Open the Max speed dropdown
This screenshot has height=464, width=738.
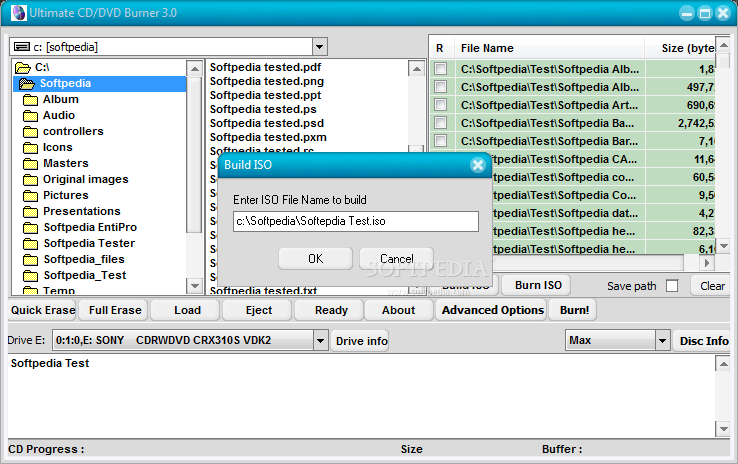point(662,340)
